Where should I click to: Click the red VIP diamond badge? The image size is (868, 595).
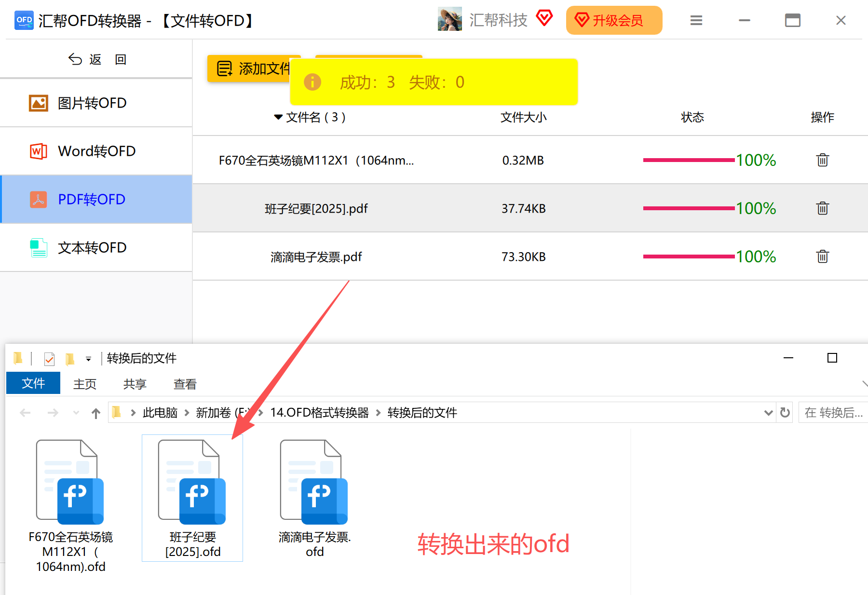544,18
